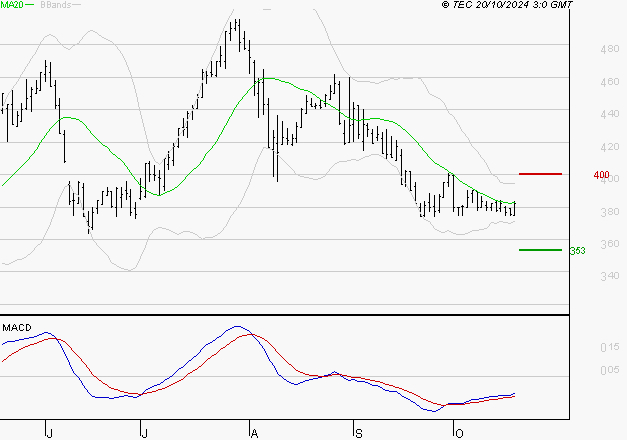Image resolution: width=627 pixels, height=440 pixels.
Task: Click the 380 price axis label
Action: pos(609,212)
